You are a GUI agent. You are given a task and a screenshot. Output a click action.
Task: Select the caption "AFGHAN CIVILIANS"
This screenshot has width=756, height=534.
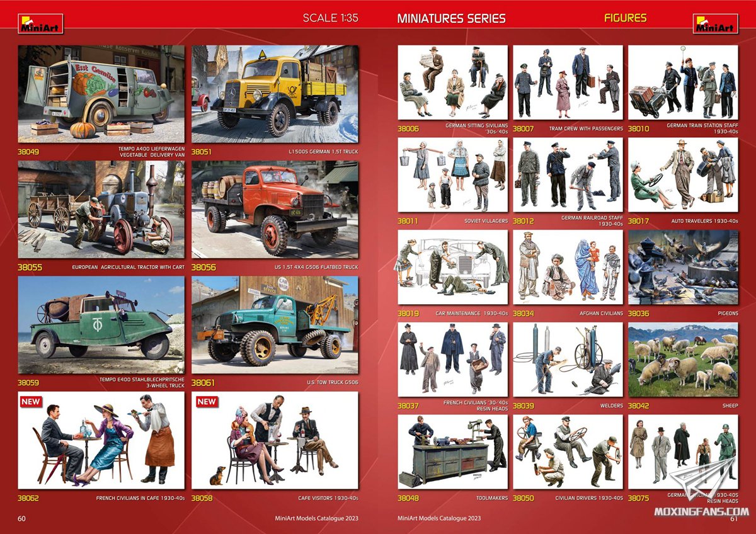(x=601, y=313)
